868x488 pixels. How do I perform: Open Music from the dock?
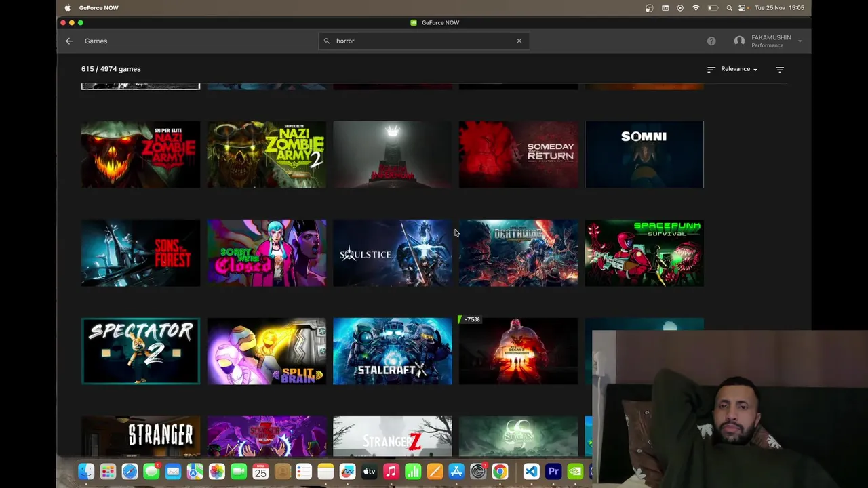[391, 472]
